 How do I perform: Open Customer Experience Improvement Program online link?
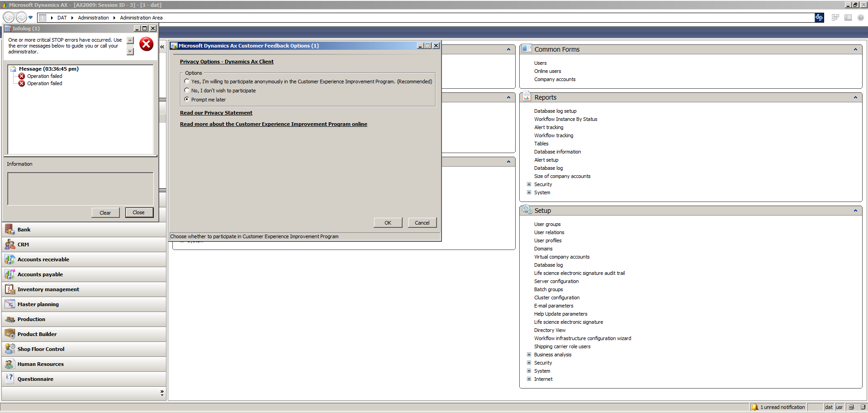274,124
